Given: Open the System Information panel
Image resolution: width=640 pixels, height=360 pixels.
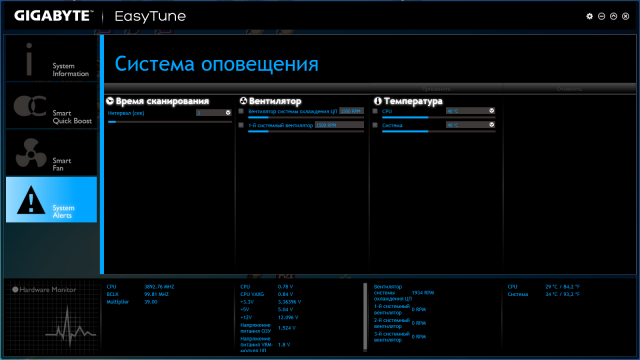Looking at the screenshot, I should click(51, 58).
